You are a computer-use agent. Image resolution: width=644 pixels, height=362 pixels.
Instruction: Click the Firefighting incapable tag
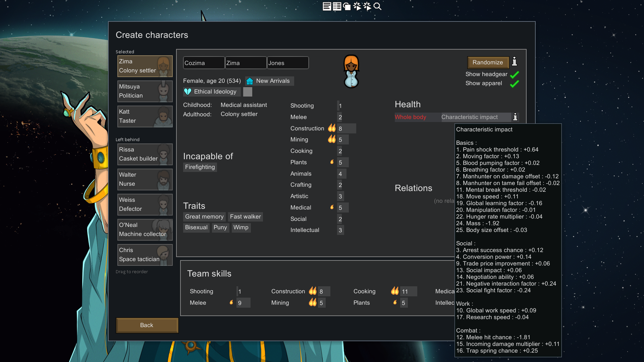click(x=200, y=167)
